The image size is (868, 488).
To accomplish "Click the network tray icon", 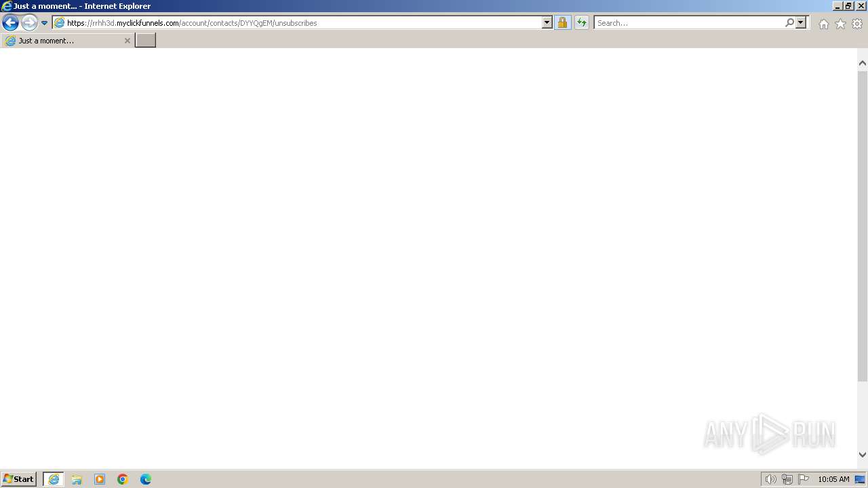I will tap(787, 479).
